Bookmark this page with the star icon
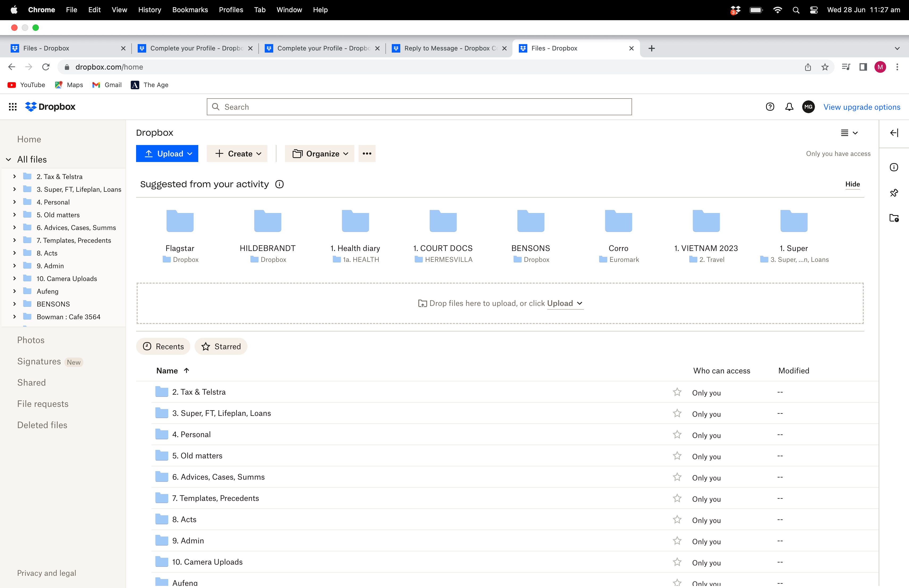 pos(825,67)
